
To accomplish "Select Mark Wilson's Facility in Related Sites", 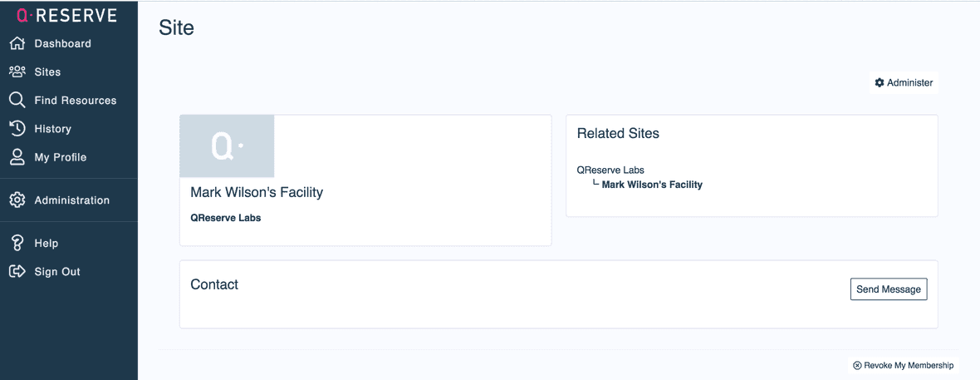I will point(652,185).
